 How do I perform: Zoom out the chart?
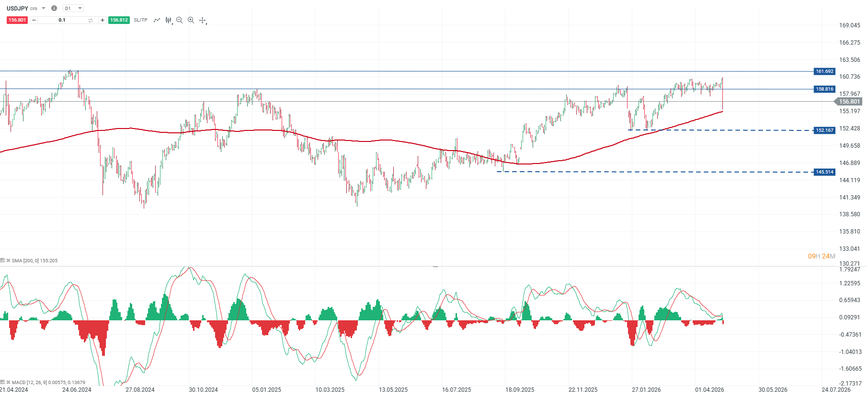click(180, 20)
